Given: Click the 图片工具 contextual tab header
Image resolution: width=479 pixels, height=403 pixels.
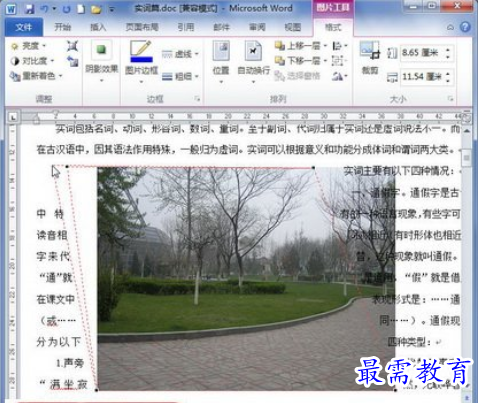Looking at the screenshot, I should click(333, 8).
